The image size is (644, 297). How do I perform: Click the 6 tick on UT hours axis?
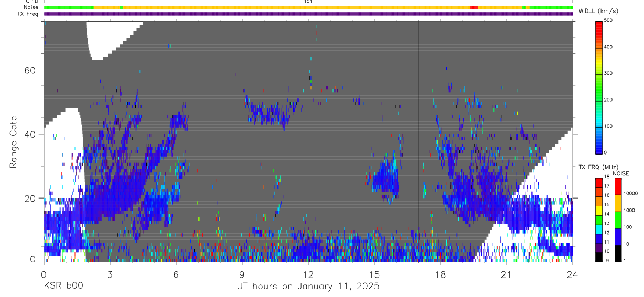(176, 273)
